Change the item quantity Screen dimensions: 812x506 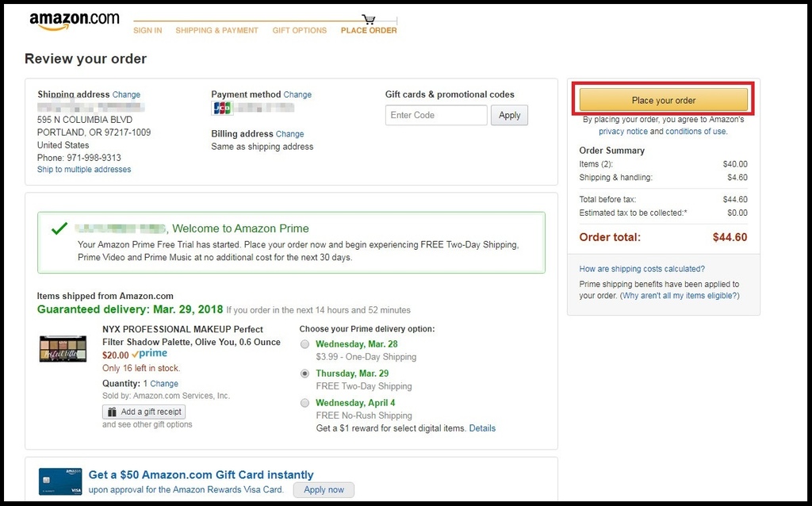coord(164,384)
